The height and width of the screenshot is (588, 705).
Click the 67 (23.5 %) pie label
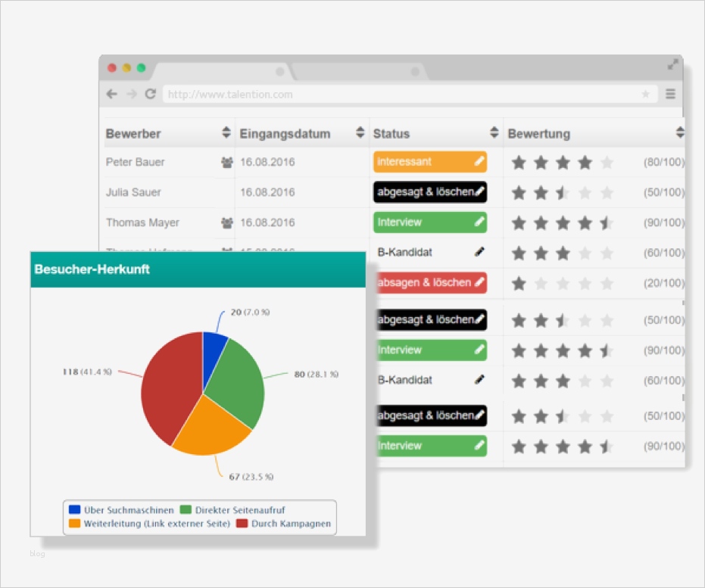251,477
